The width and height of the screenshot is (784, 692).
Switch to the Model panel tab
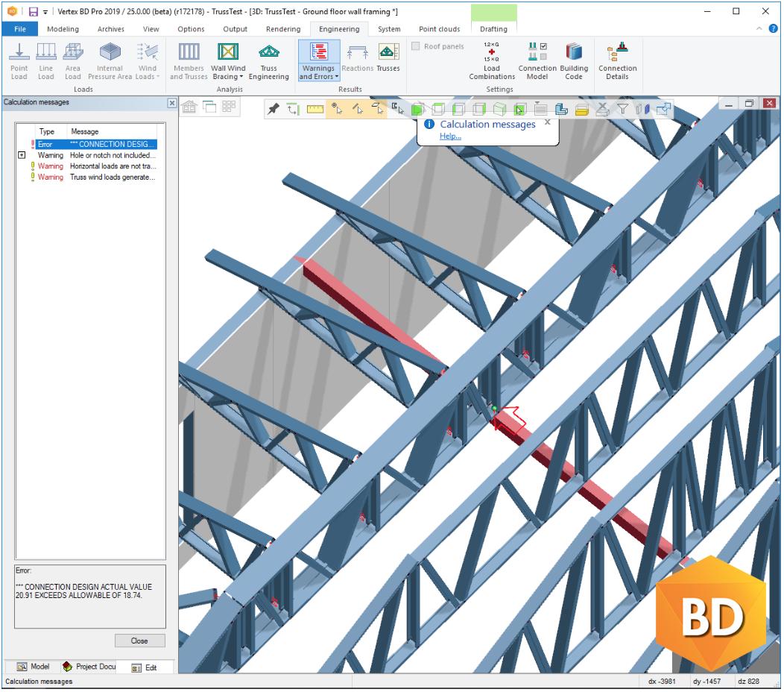33,668
